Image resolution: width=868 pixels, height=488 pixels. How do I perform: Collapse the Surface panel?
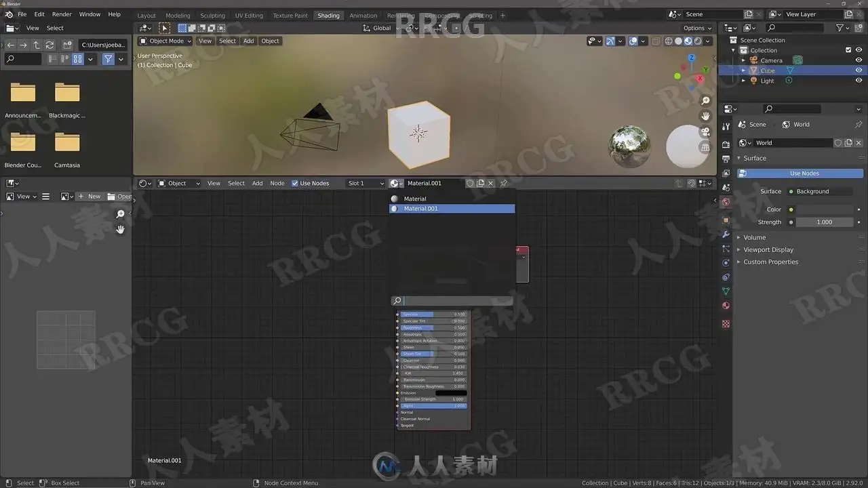coord(754,158)
